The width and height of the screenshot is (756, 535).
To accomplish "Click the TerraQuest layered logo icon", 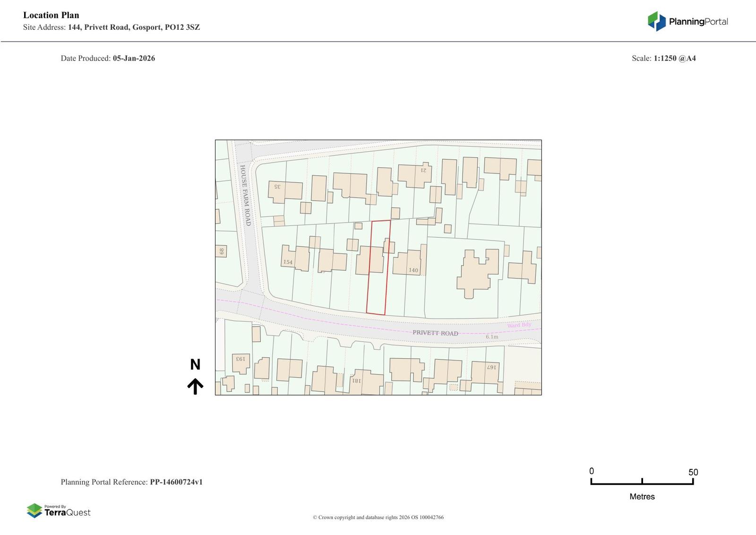I will click(34, 510).
